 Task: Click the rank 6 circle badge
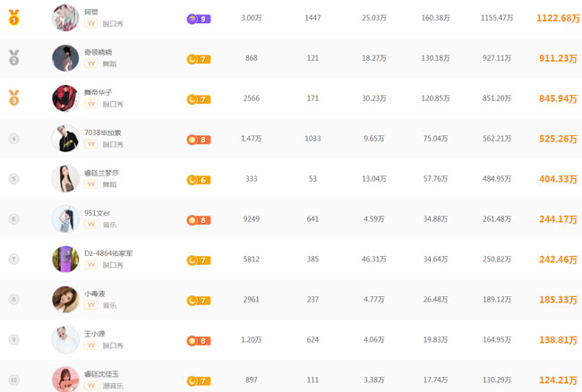pyautogui.click(x=13, y=218)
